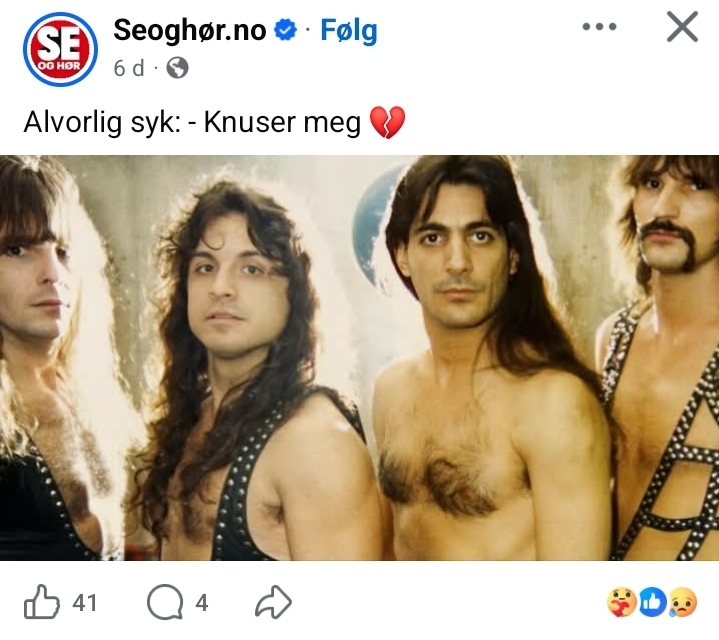Click the sad crying reaction emoji
This screenshot has height=640, width=719.
tap(683, 602)
